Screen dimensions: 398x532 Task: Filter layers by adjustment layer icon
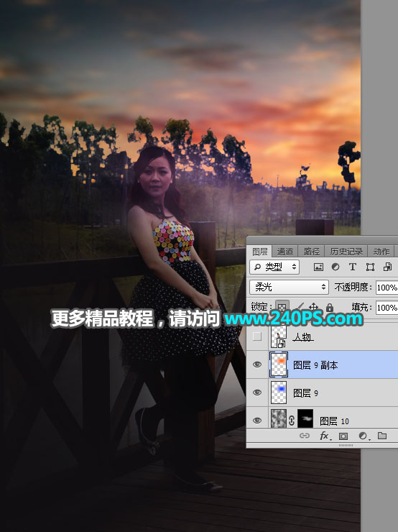tap(335, 267)
